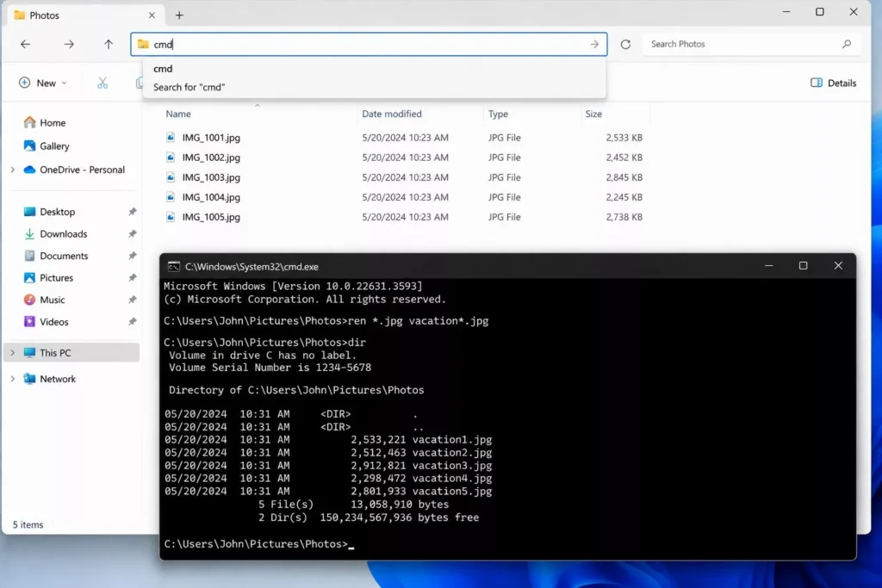Image resolution: width=882 pixels, height=588 pixels.
Task: Click the pin icon beside Videos
Action: point(132,321)
